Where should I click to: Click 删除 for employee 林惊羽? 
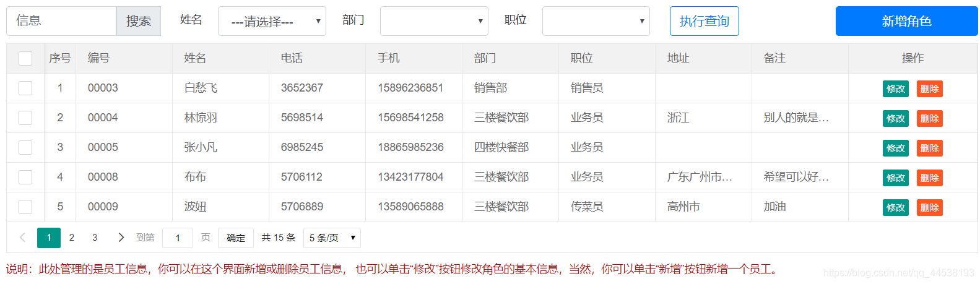(930, 118)
